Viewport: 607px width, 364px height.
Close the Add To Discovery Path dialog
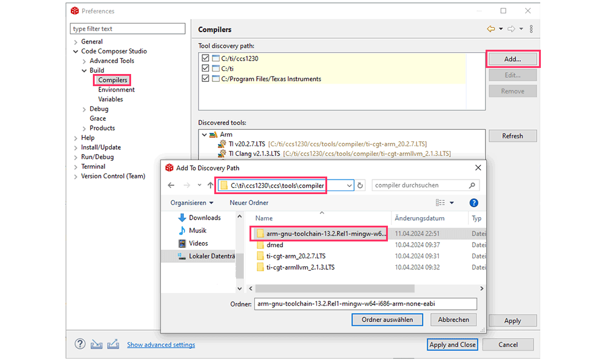478,167
